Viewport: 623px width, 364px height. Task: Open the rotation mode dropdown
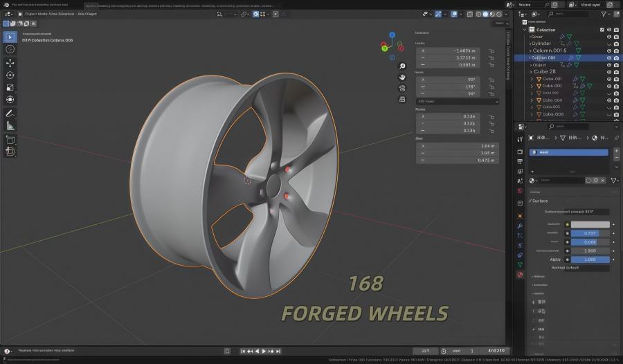click(x=457, y=101)
